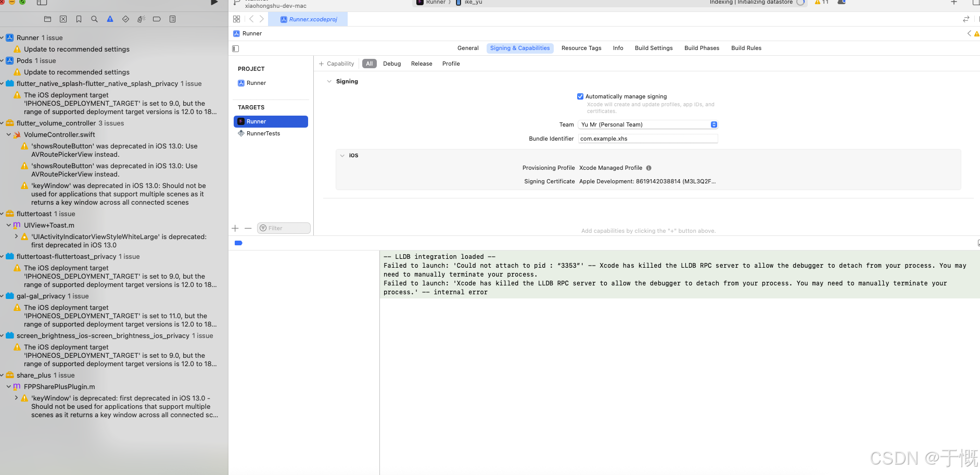Select the Runner.xcodeproj editor tab
The width and height of the screenshot is (980, 475).
coord(308,20)
